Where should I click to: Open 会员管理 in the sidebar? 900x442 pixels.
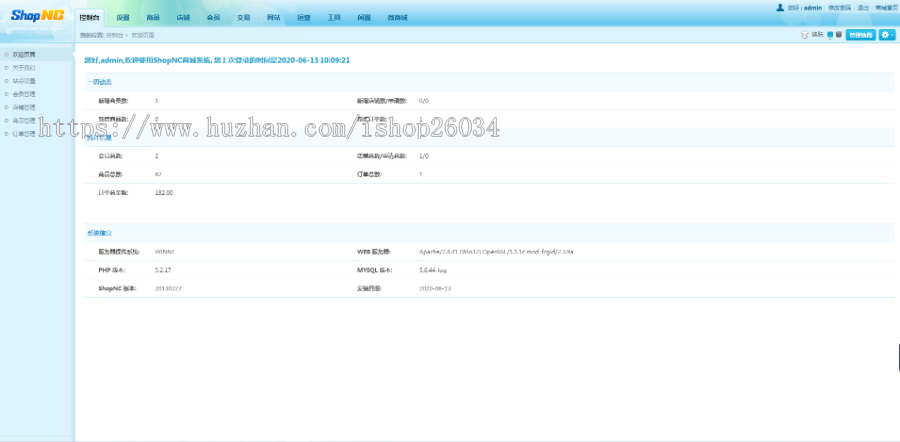coord(24,94)
